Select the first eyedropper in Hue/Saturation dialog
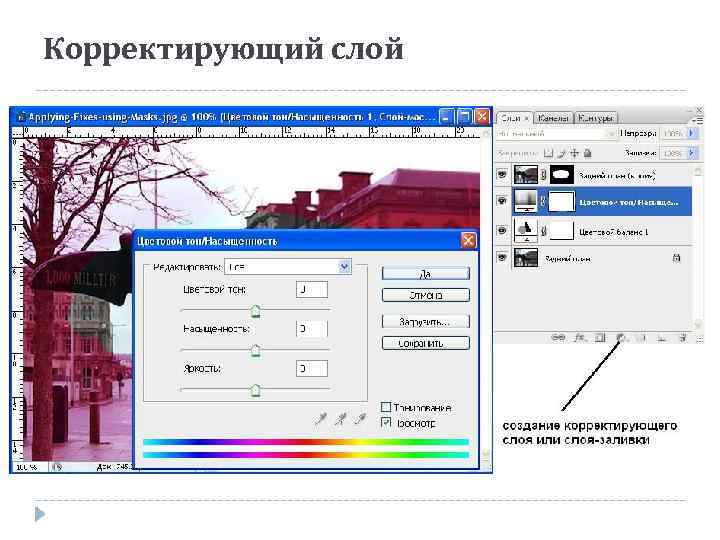The height and width of the screenshot is (540, 720). [x=321, y=418]
